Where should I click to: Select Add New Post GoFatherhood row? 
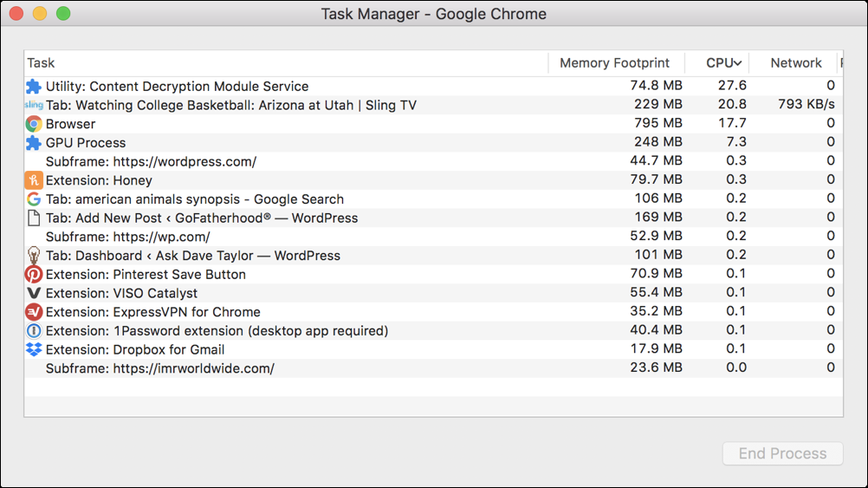tap(433, 218)
